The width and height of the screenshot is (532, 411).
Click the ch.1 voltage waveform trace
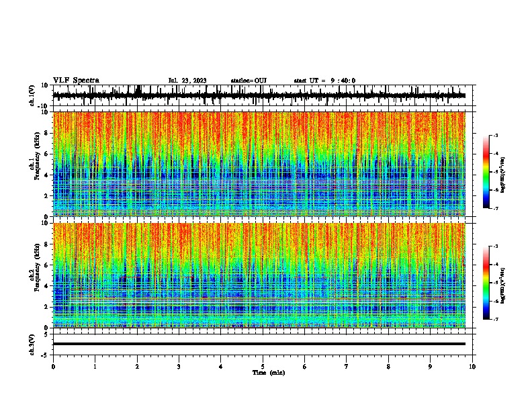click(259, 95)
